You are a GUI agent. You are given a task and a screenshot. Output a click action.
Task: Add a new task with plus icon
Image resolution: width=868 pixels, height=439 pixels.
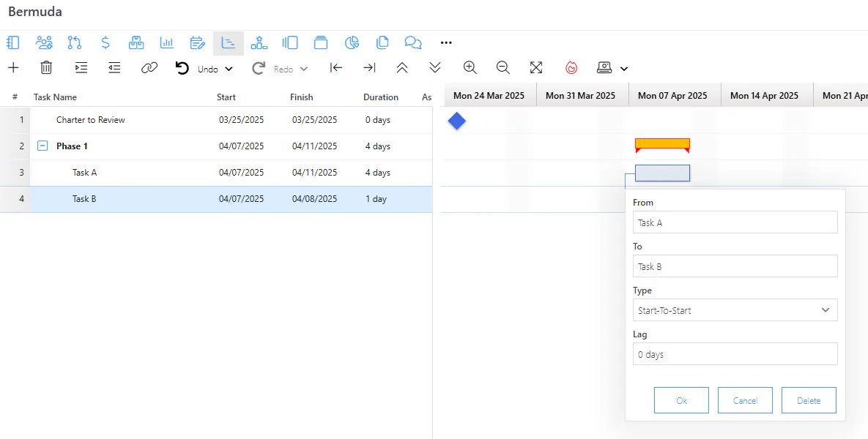coord(13,67)
